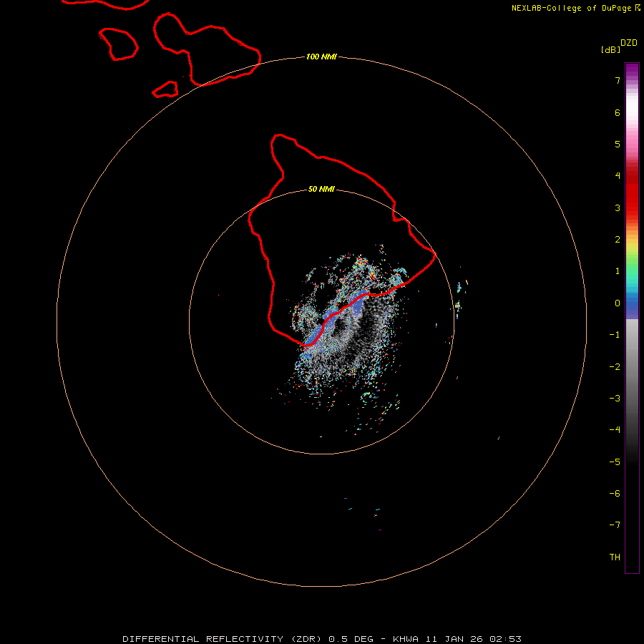The image size is (644, 644).
Task: Click the colorbar tick label 2
Action: pyautogui.click(x=618, y=240)
